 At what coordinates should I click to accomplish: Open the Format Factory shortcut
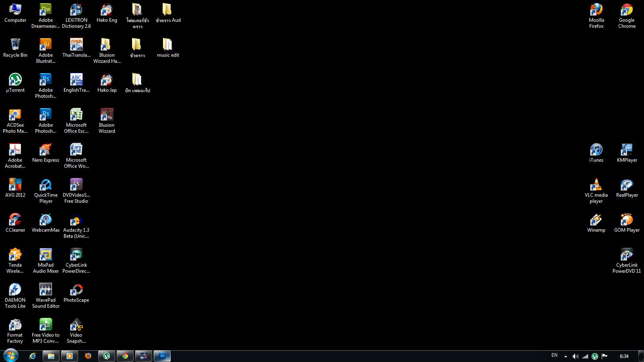(x=15, y=331)
